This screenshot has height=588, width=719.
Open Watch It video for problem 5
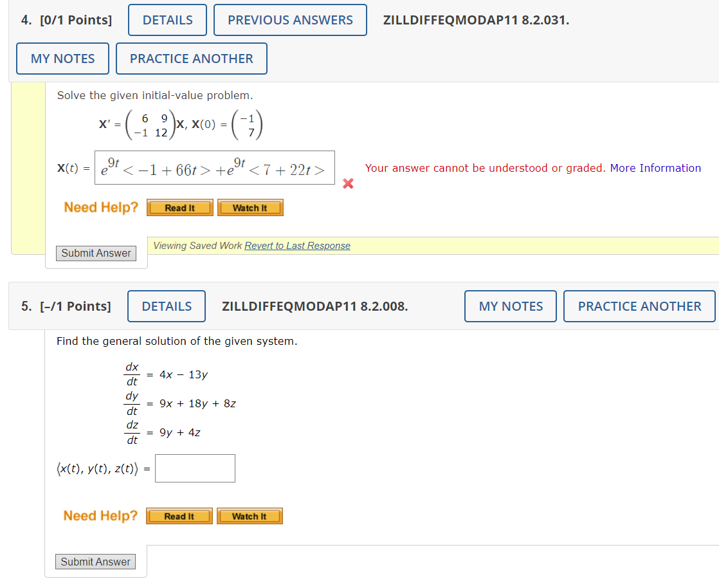click(x=250, y=515)
